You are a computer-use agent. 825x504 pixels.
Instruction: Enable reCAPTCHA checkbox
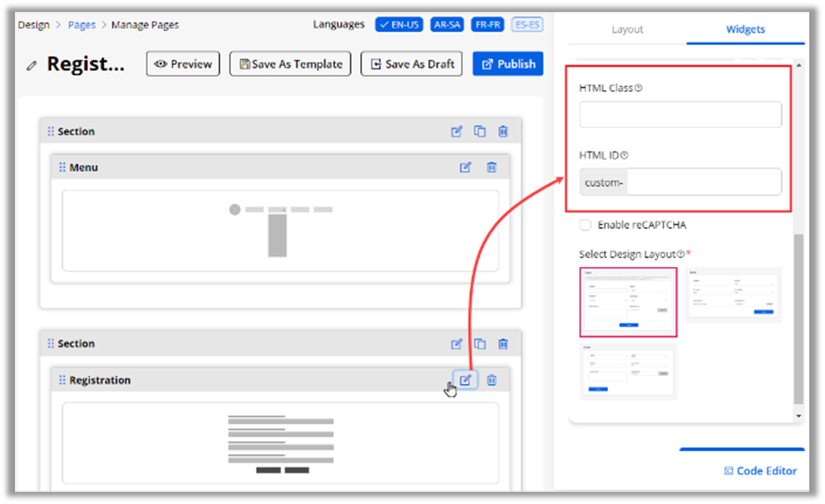pyautogui.click(x=585, y=225)
